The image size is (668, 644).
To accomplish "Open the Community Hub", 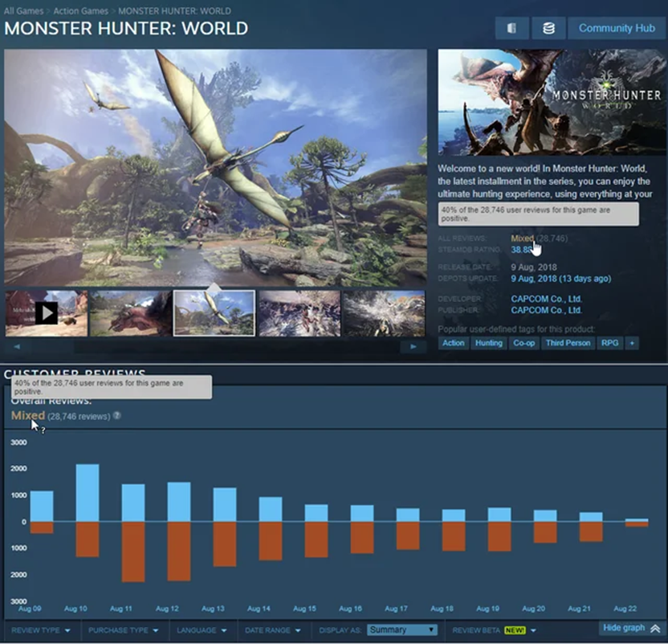I will pos(617,28).
